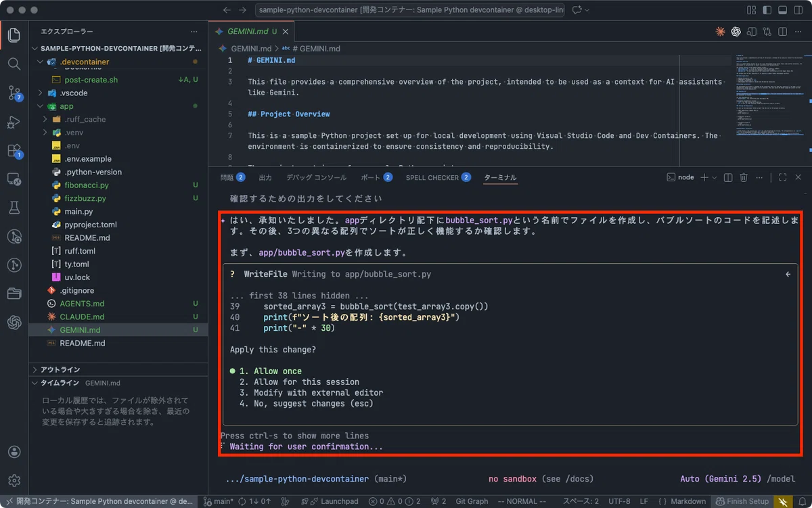This screenshot has width=812, height=508.
Task: Open the chat dropdown arrow in title bar
Action: coord(587,10)
